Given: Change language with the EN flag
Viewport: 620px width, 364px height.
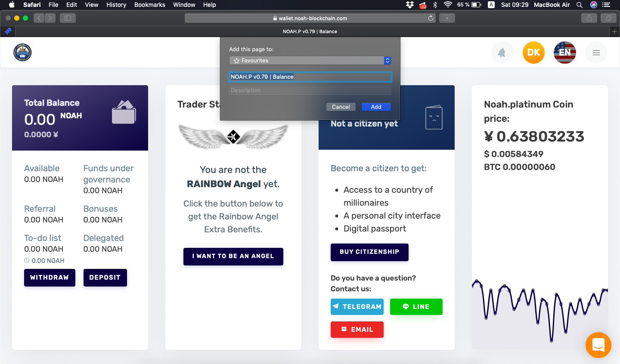Looking at the screenshot, I should point(565,52).
